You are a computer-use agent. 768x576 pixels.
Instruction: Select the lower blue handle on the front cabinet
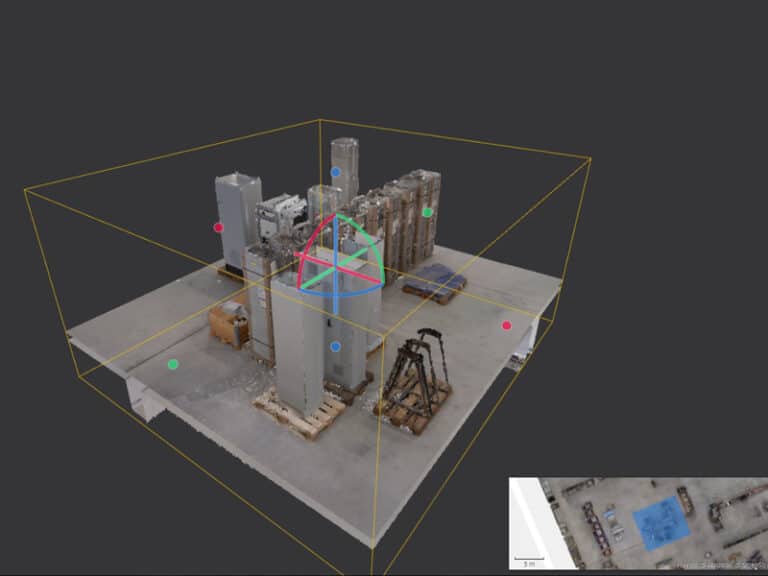click(336, 347)
